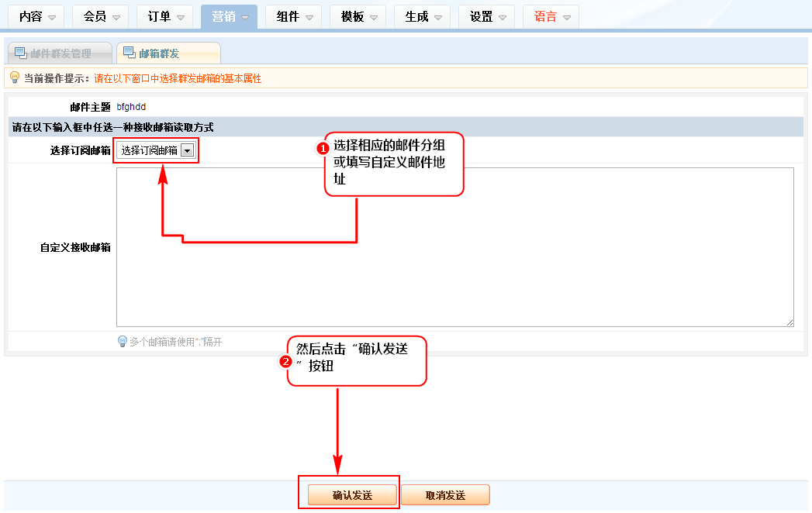The image size is (812, 513).
Task: Click the monitor icon on 邮箱群发 tab
Action: pos(129,53)
